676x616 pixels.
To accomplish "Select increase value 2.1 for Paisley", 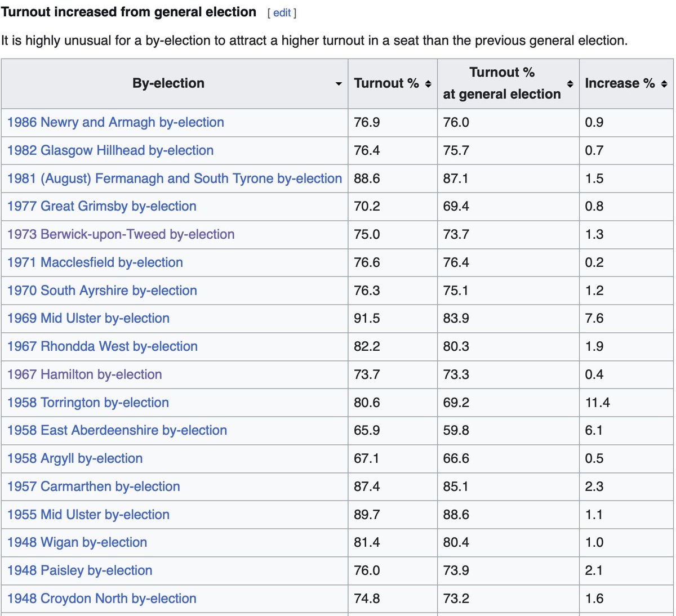I will click(x=594, y=570).
